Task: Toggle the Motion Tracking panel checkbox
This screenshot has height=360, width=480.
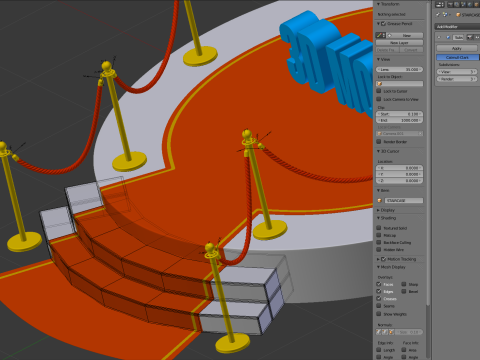Action: pyautogui.click(x=383, y=259)
